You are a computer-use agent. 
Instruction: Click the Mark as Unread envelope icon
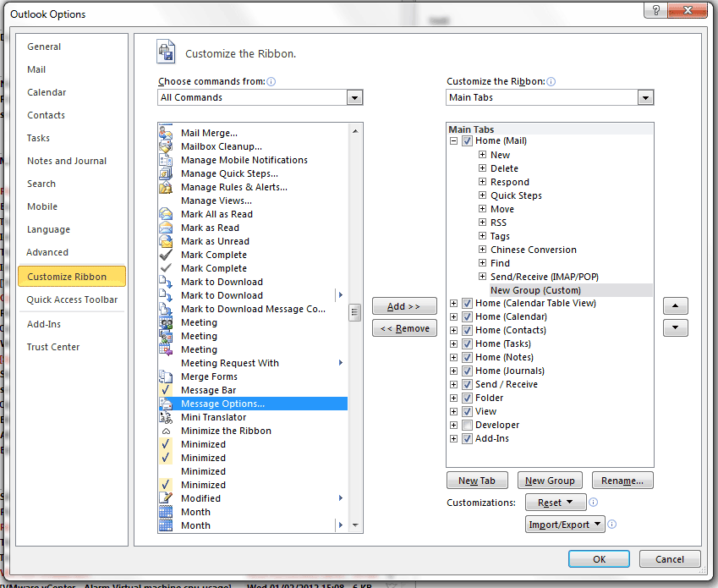pyautogui.click(x=166, y=241)
